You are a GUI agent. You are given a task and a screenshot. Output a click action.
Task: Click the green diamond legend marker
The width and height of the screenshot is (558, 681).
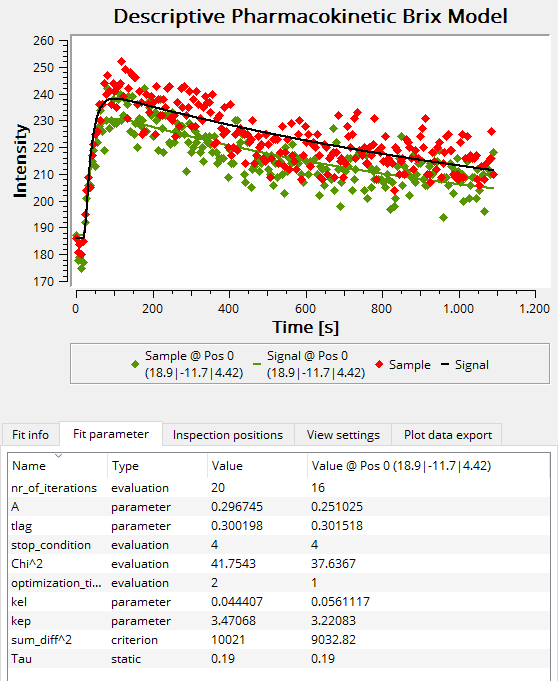click(x=135, y=364)
